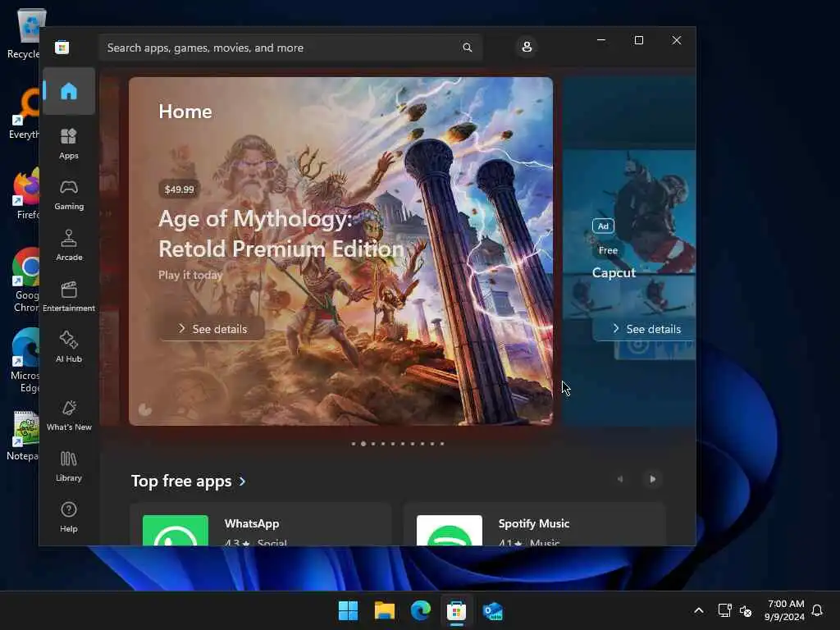This screenshot has height=630, width=840.
Task: Select the first carousel page dot
Action: pos(353,444)
